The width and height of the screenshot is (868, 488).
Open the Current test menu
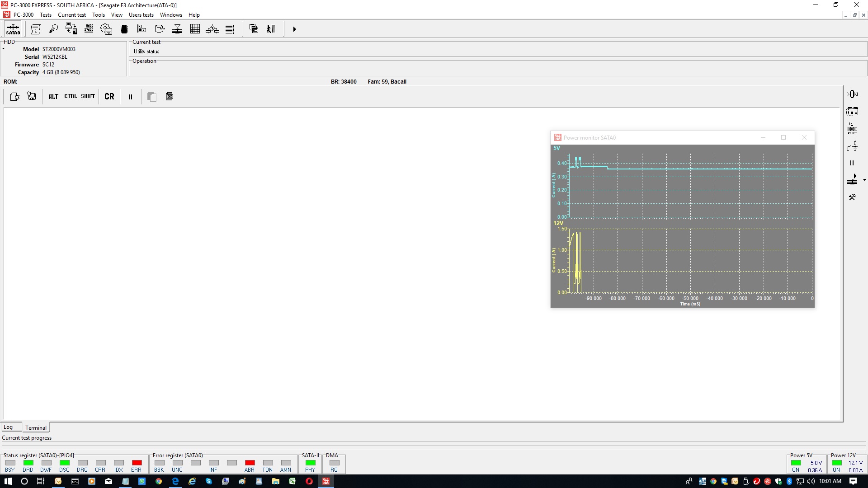point(72,15)
